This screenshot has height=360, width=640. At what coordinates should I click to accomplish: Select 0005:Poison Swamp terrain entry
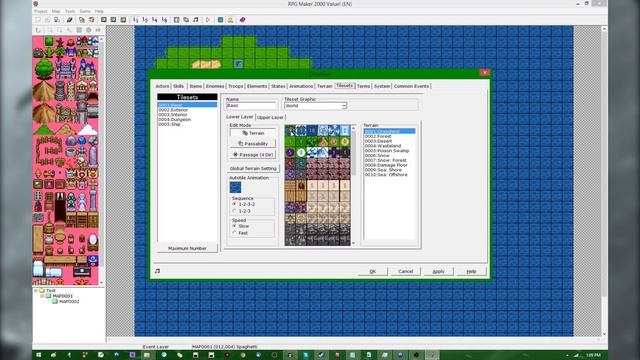coord(387,151)
